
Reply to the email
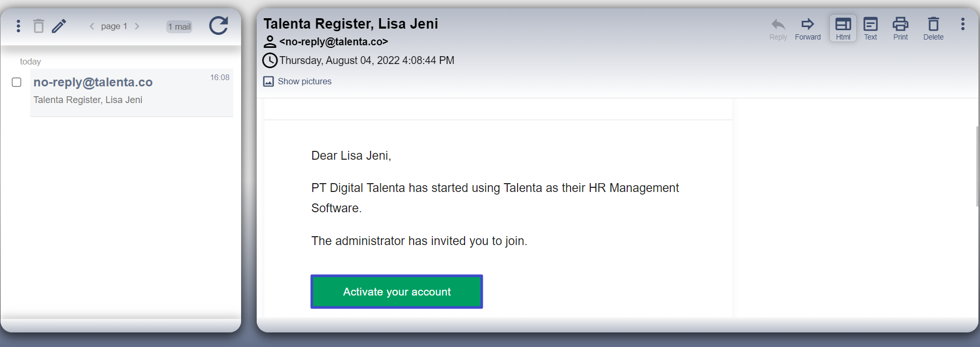tap(778, 29)
